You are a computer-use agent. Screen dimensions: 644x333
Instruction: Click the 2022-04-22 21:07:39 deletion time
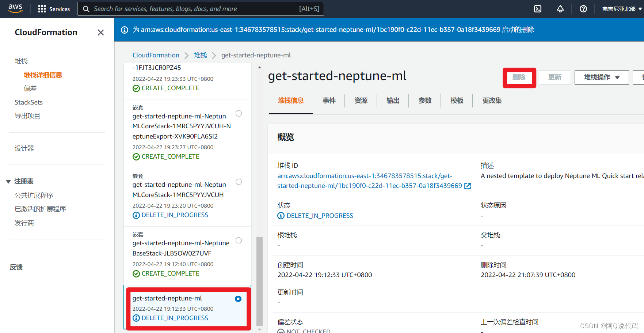(x=528, y=275)
